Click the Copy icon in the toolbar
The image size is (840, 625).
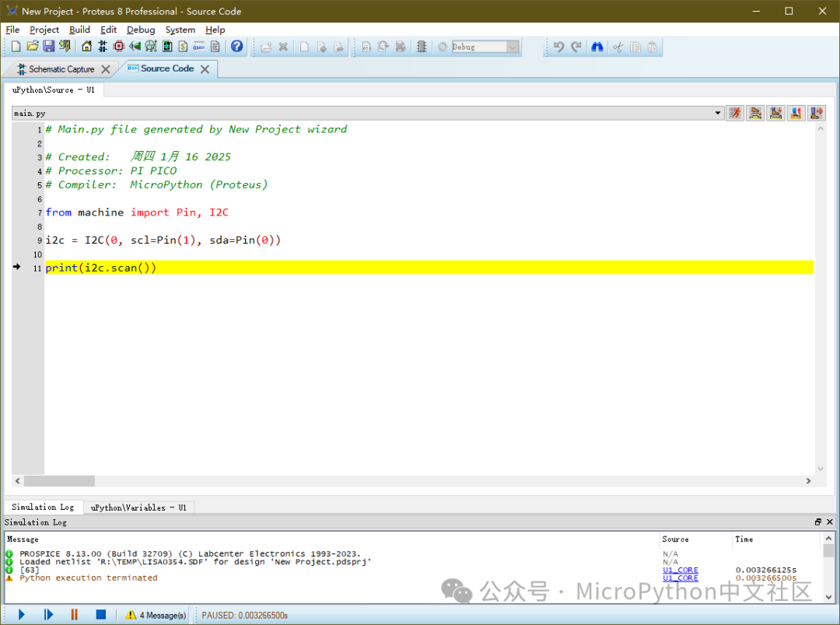click(x=635, y=47)
